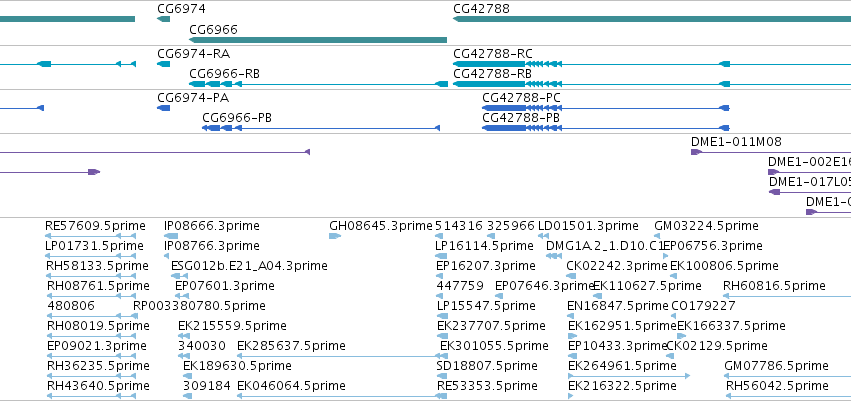The width and height of the screenshot is (851, 401).
Task: Click the 514316 feature
Action: point(459,226)
